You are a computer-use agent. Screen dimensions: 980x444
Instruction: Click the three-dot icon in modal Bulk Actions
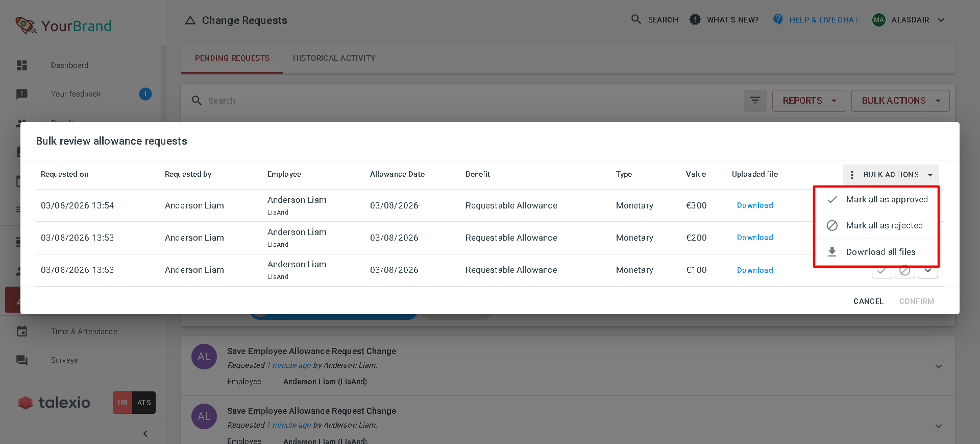pyautogui.click(x=852, y=175)
